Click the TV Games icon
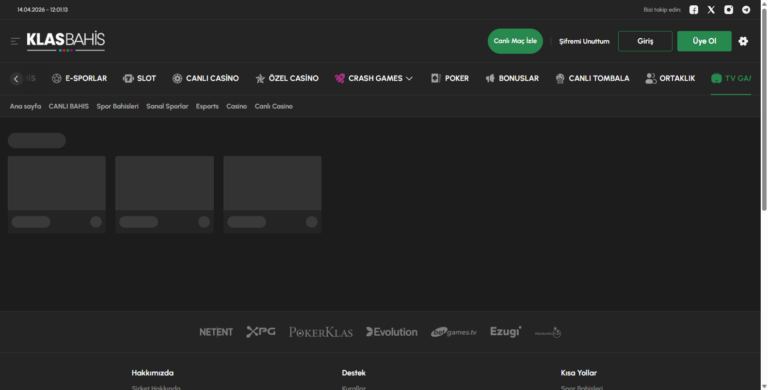Screen dimensions: 768x390 tap(716, 78)
